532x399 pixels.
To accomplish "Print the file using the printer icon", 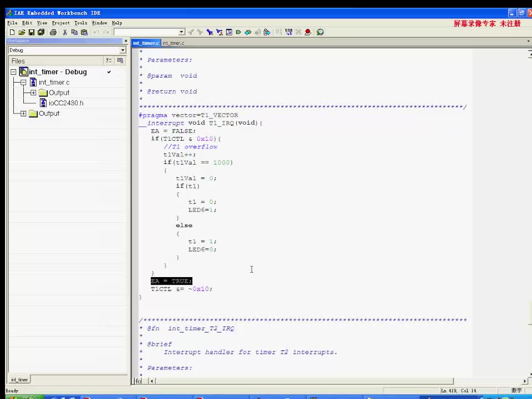I will tap(53, 32).
